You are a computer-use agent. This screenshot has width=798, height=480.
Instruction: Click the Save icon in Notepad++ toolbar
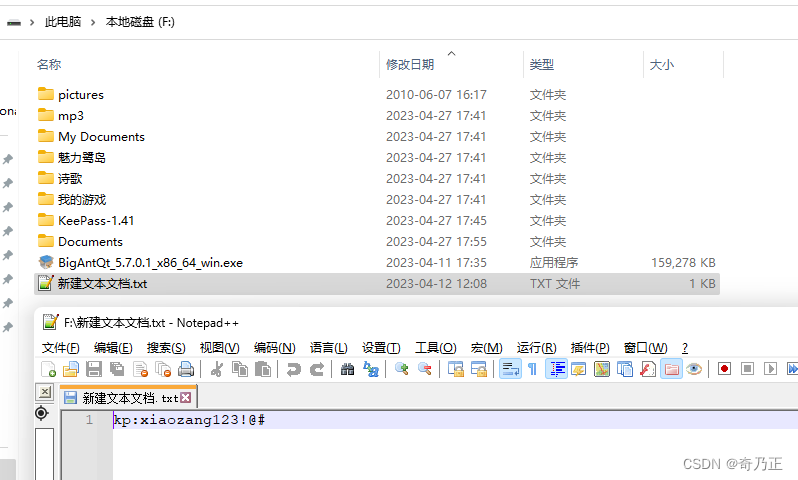(94, 369)
